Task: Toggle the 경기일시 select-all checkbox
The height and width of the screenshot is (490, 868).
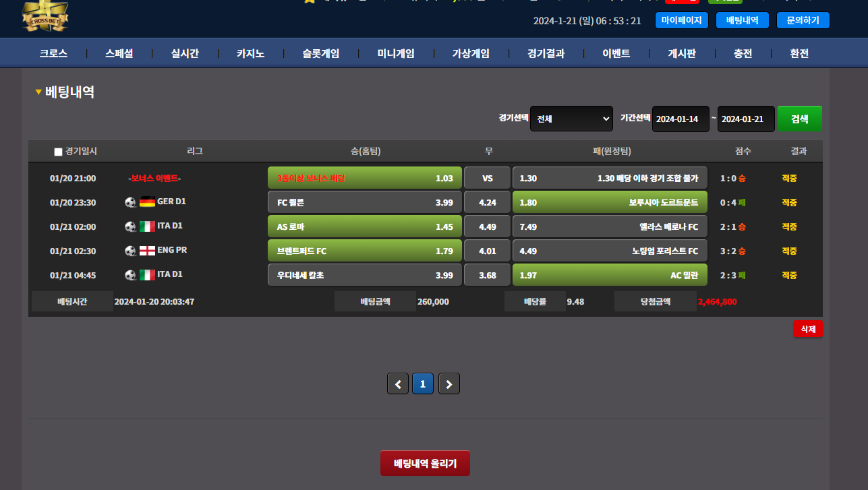Action: click(x=58, y=152)
